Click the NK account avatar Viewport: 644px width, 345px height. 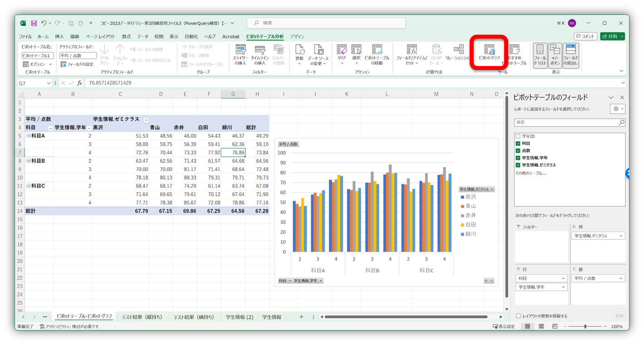point(572,23)
